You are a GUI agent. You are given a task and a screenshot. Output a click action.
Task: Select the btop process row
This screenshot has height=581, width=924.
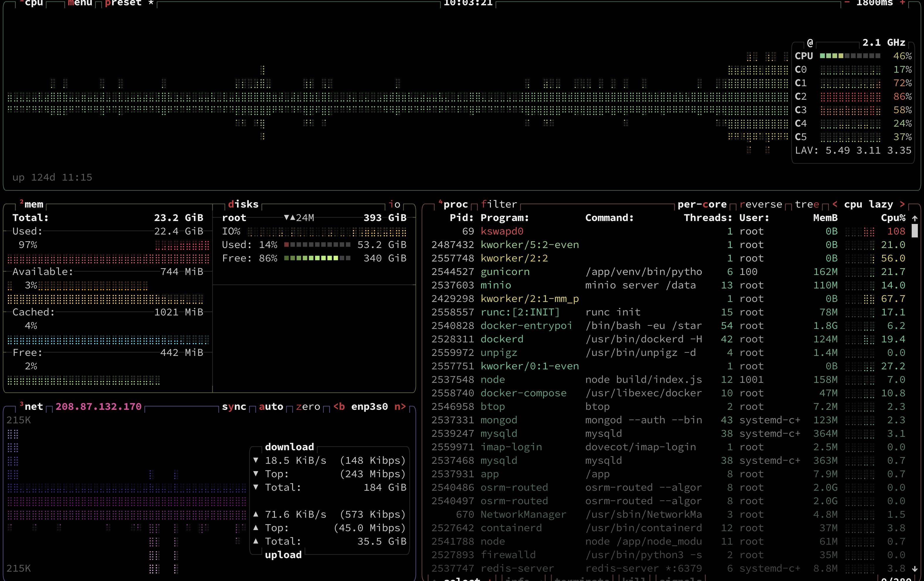668,407
